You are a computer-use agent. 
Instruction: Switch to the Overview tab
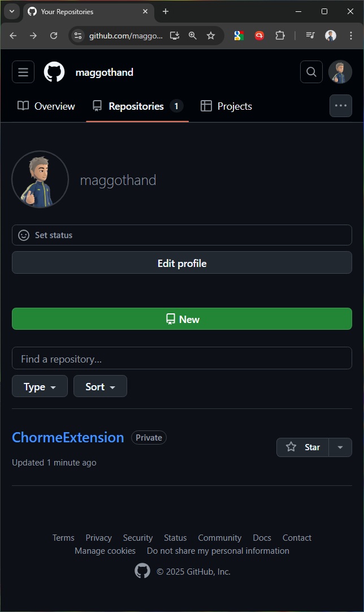(46, 106)
